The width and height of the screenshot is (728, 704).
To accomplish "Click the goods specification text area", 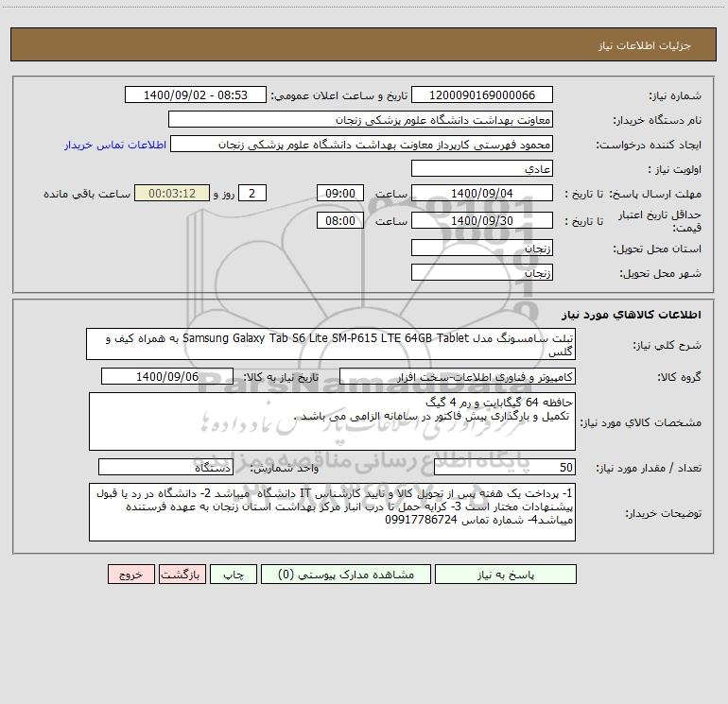I will pos(332,421).
